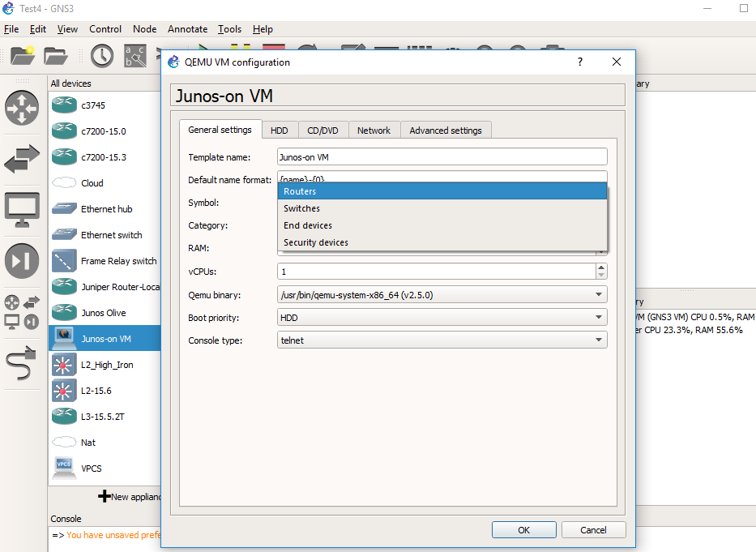Click the Snapshot clock toolbar icon
756x552 pixels.
pos(102,56)
